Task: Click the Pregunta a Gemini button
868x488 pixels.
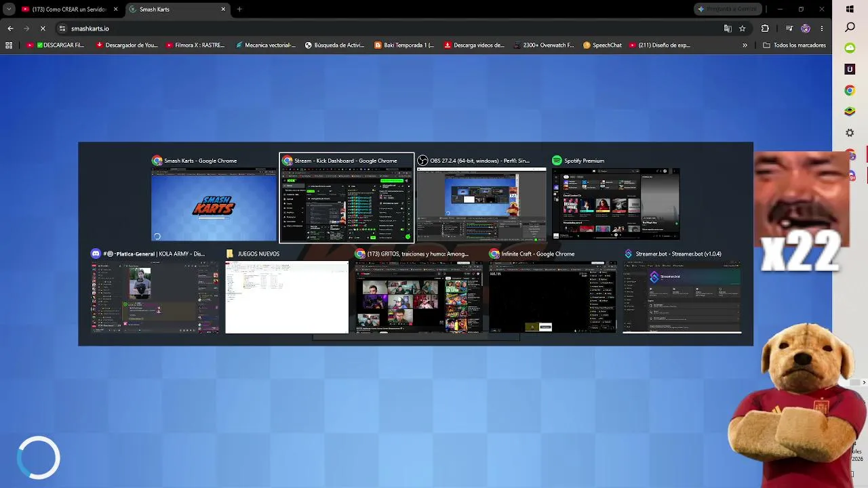Action: 726,9
